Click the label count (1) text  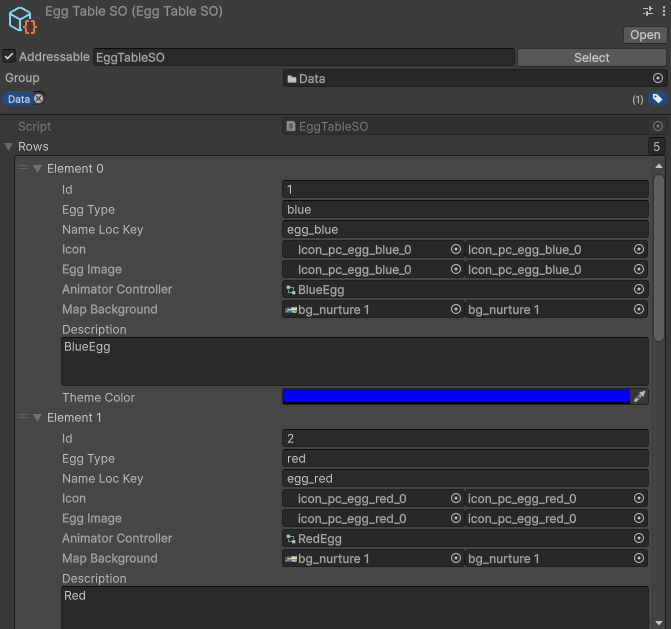638,100
